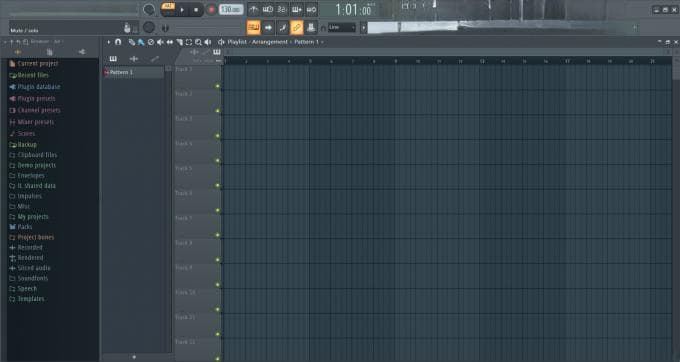Switch to the middle browser tab icon
Viewport: 680px width, 362px height.
[x=49, y=52]
